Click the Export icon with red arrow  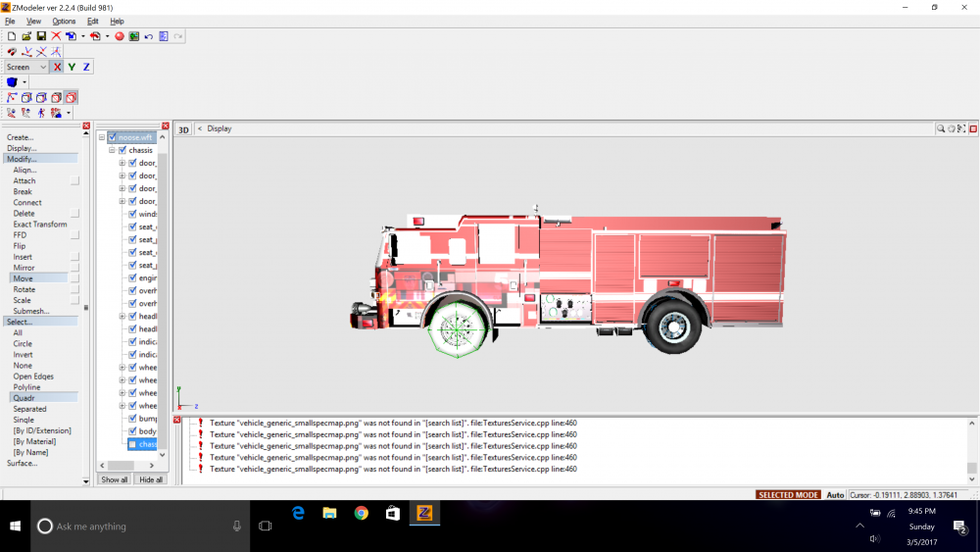click(x=95, y=36)
